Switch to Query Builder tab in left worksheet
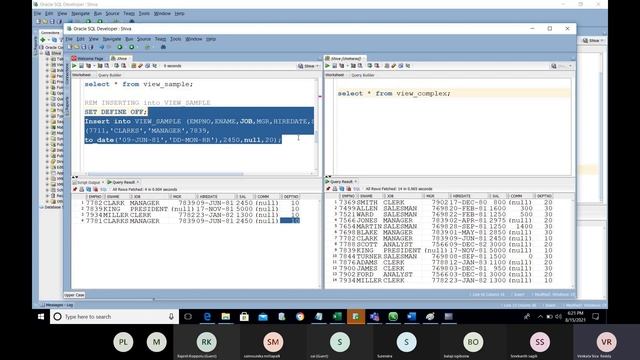640x360 pixels. [x=109, y=75]
